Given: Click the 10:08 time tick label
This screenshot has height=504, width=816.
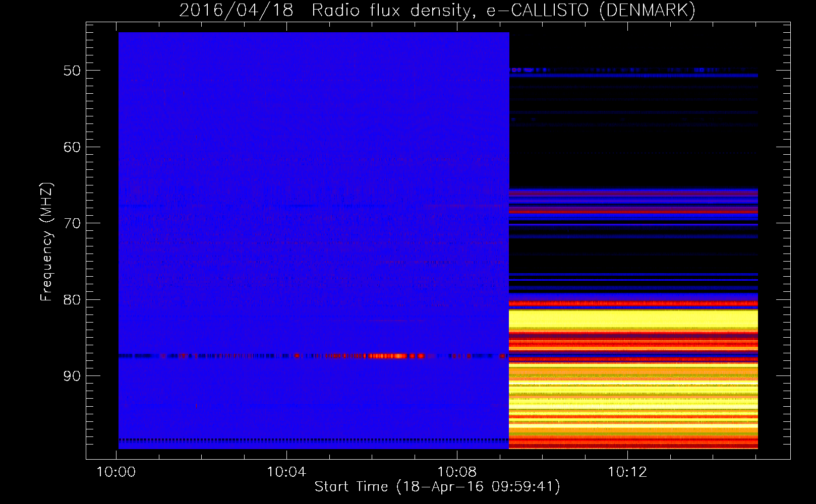Looking at the screenshot, I should pos(457,472).
